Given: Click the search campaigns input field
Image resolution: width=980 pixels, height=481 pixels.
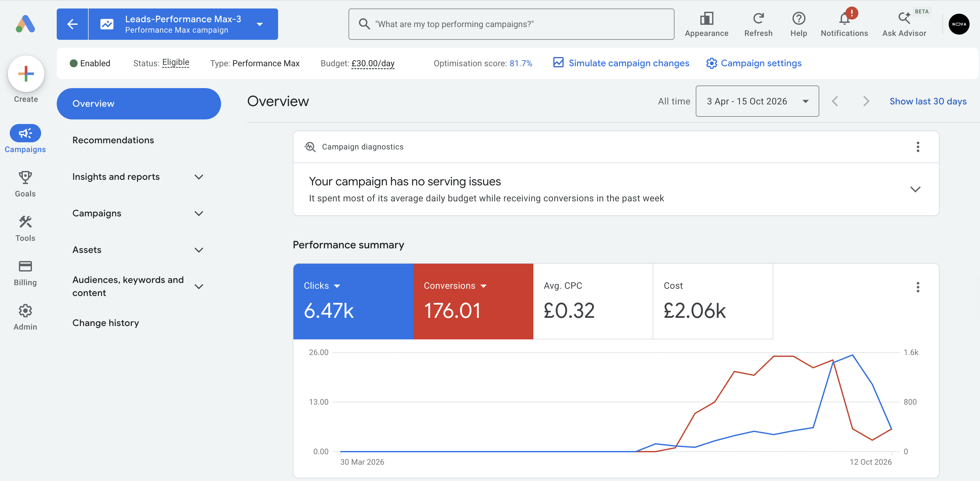Looking at the screenshot, I should point(511,24).
